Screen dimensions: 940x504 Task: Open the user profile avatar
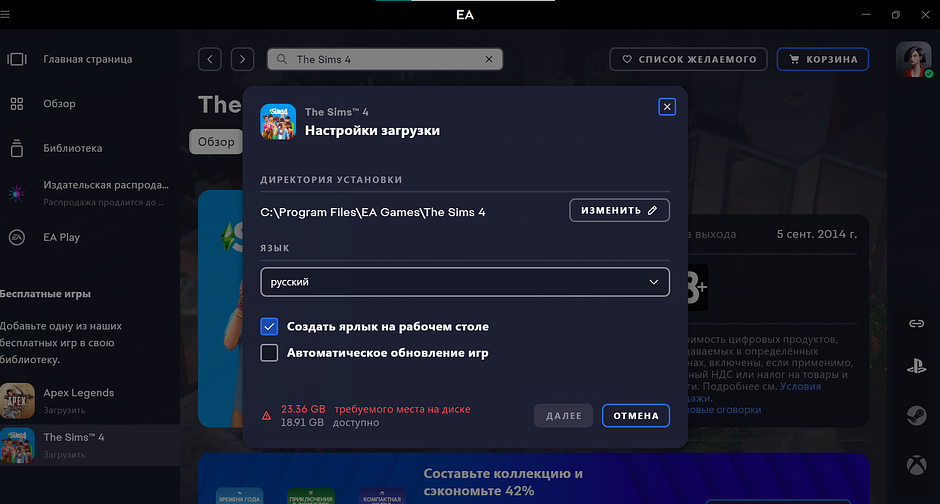point(913,59)
